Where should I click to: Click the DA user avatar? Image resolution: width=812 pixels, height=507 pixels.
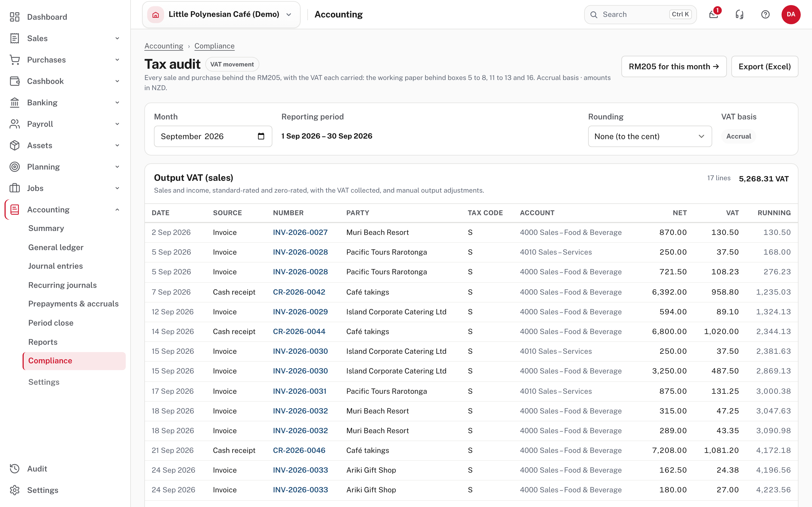tap(791, 14)
